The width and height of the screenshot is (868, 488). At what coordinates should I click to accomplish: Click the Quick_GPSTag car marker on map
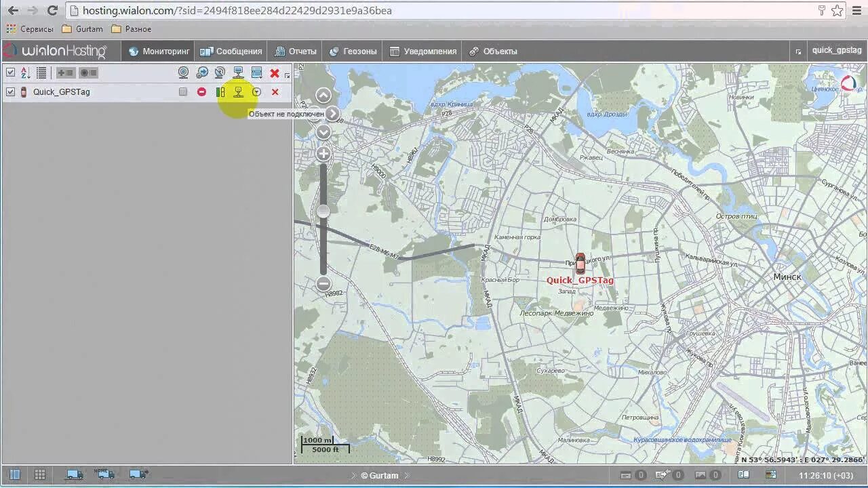(580, 264)
